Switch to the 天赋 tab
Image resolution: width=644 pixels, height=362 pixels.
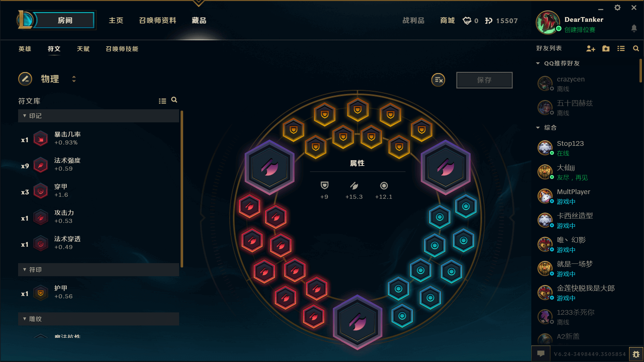[x=83, y=49]
